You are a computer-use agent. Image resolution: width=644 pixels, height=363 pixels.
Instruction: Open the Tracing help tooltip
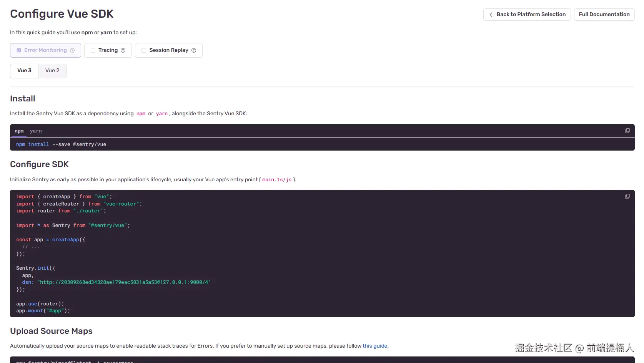click(123, 50)
